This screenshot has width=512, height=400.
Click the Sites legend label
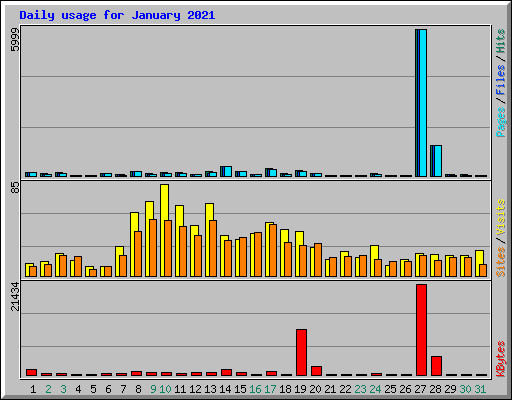tap(500, 262)
